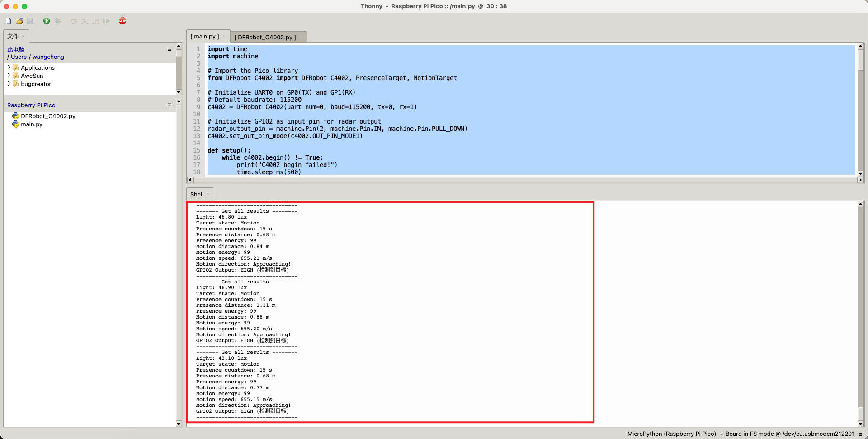
Task: Switch to the DFRobot_C4002.py editor tab
Action: 265,37
